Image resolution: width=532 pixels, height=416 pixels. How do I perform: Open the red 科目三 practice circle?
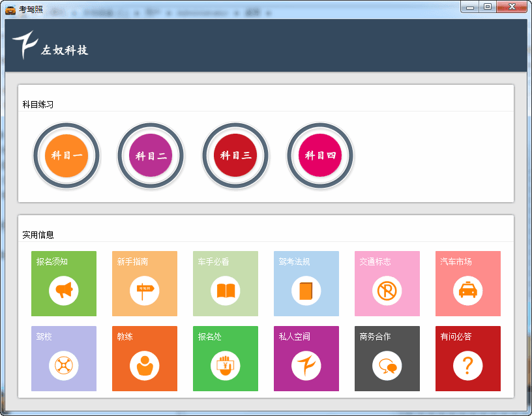tap(235, 156)
